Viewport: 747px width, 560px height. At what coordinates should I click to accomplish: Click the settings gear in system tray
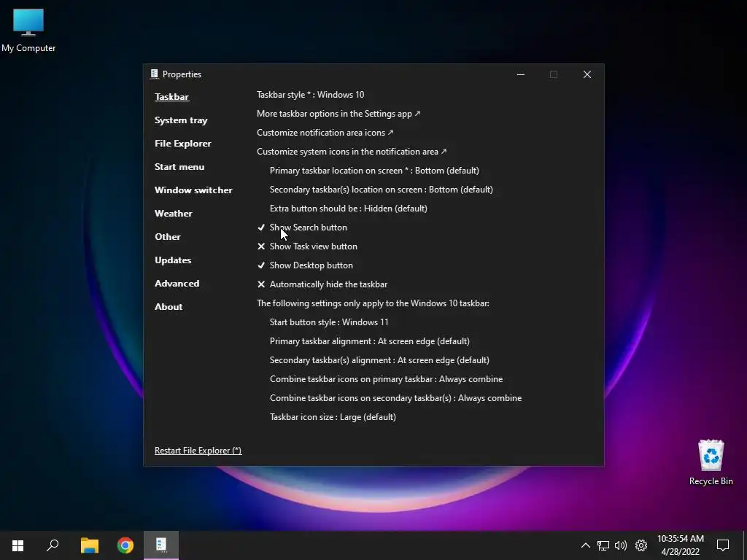[x=641, y=545]
